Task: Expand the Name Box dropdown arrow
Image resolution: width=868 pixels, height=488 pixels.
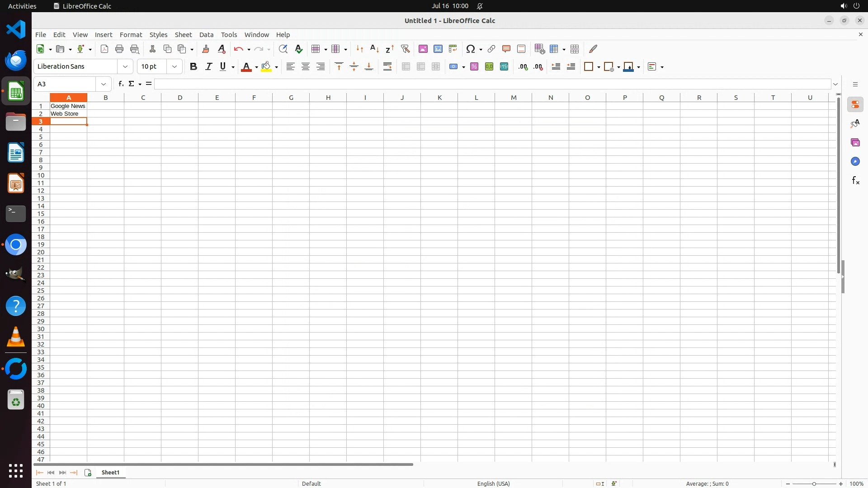Action: 104,84
